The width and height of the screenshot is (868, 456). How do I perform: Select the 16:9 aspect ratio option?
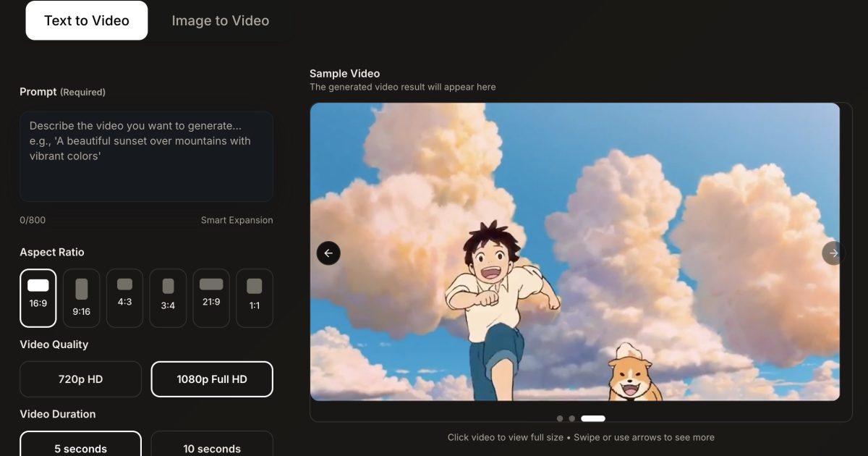click(38, 297)
